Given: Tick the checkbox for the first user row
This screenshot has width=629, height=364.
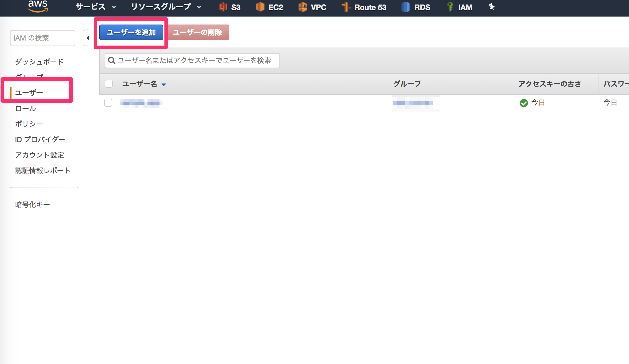Looking at the screenshot, I should pos(108,103).
